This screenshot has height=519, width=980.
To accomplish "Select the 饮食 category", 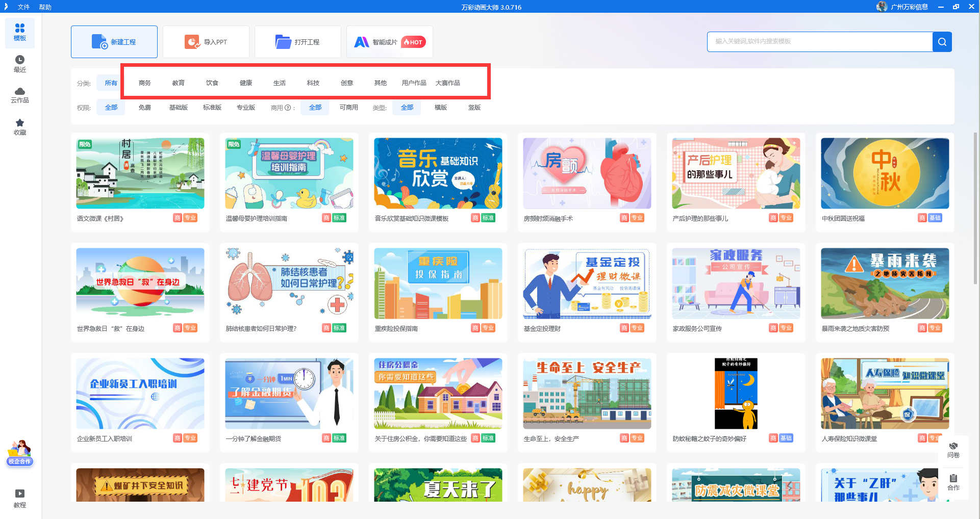I will tap(212, 83).
